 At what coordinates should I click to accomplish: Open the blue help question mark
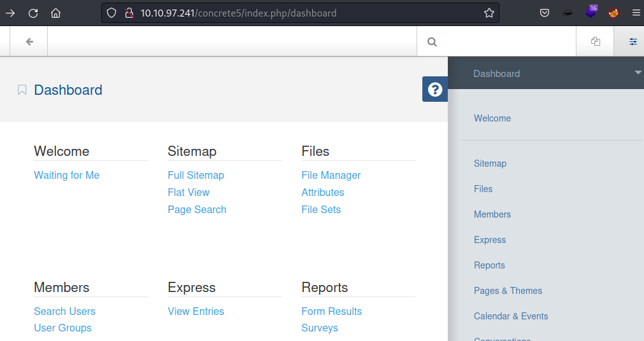435,89
